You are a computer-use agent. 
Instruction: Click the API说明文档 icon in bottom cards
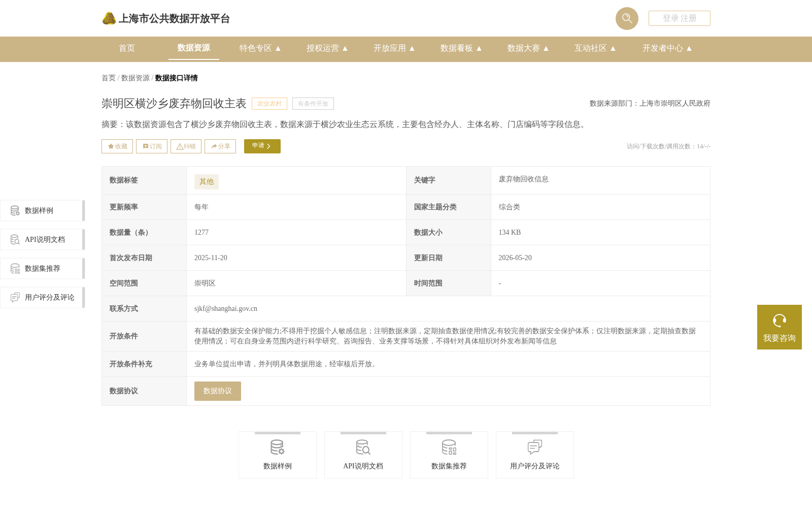pos(363,448)
